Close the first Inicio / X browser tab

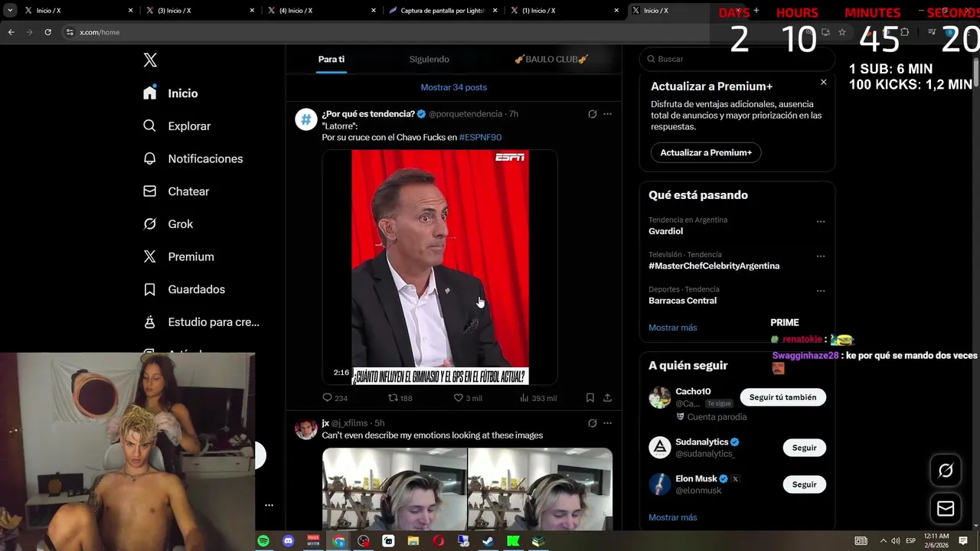[130, 11]
